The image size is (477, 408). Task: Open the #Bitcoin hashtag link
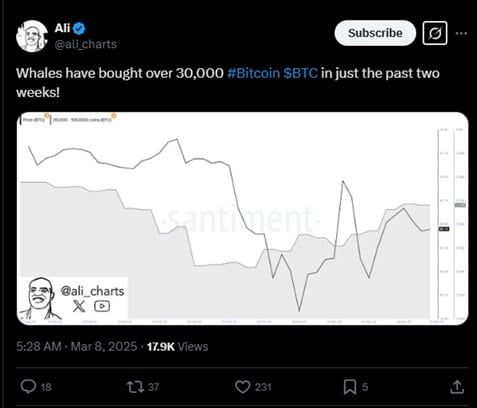pyautogui.click(x=254, y=73)
